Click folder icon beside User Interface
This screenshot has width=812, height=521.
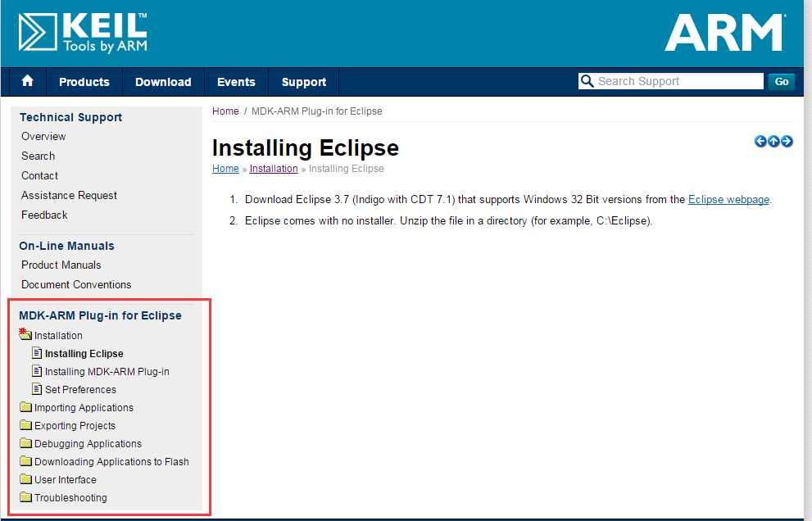[26, 479]
